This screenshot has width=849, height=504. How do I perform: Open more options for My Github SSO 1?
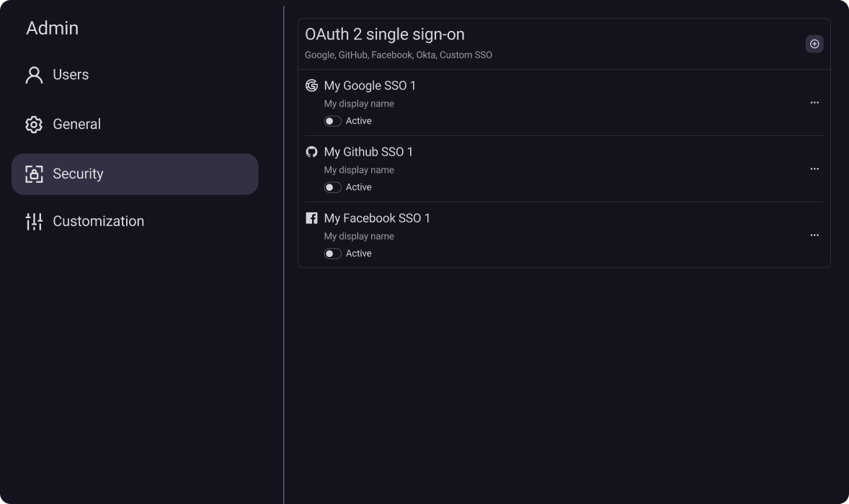click(814, 169)
